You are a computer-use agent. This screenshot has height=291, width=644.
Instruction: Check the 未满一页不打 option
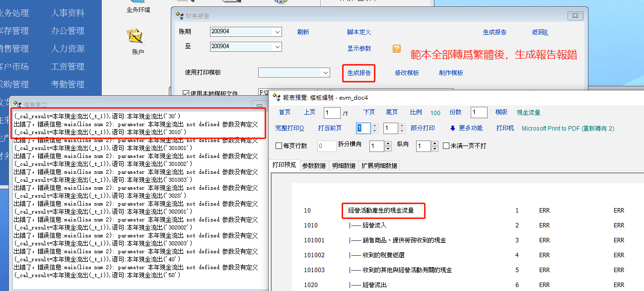446,146
